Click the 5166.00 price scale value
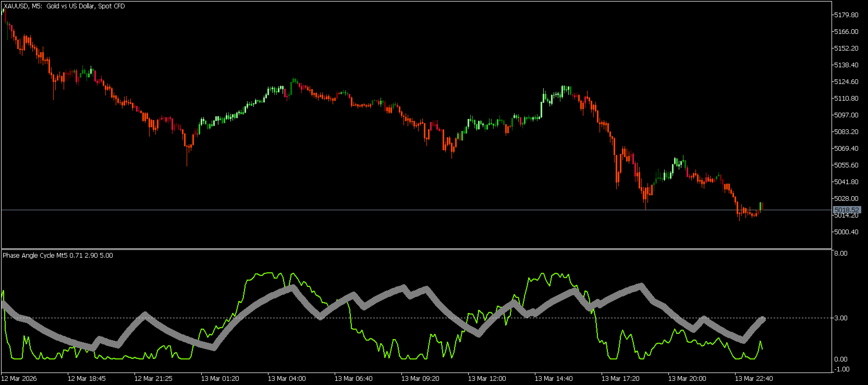868x385 pixels. tap(846, 32)
